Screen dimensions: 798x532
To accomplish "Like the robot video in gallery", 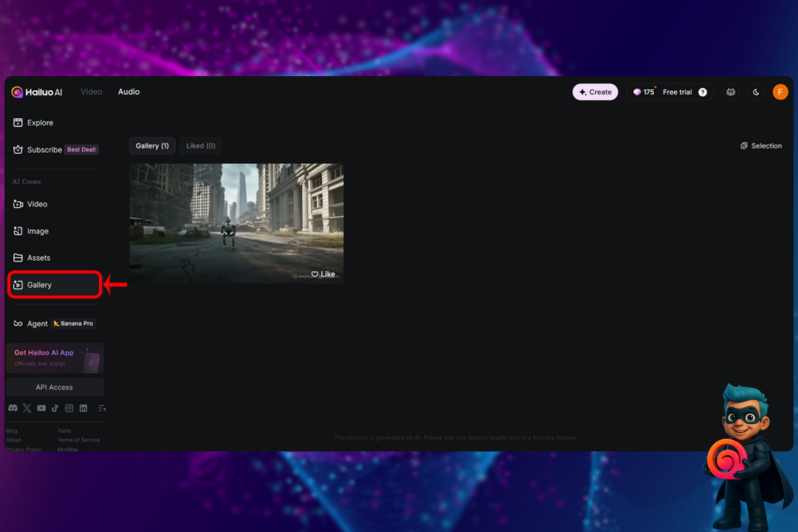I will (323, 274).
